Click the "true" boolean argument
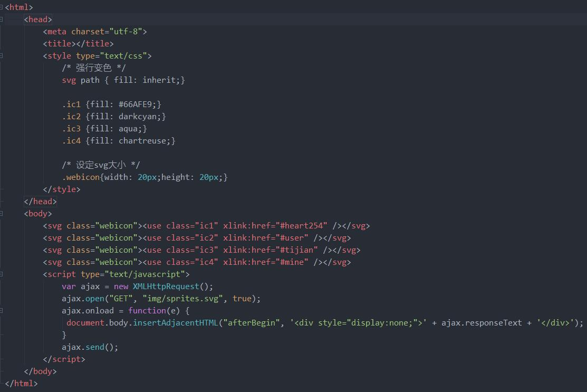Image resolution: width=587 pixels, height=392 pixels. [x=242, y=299]
